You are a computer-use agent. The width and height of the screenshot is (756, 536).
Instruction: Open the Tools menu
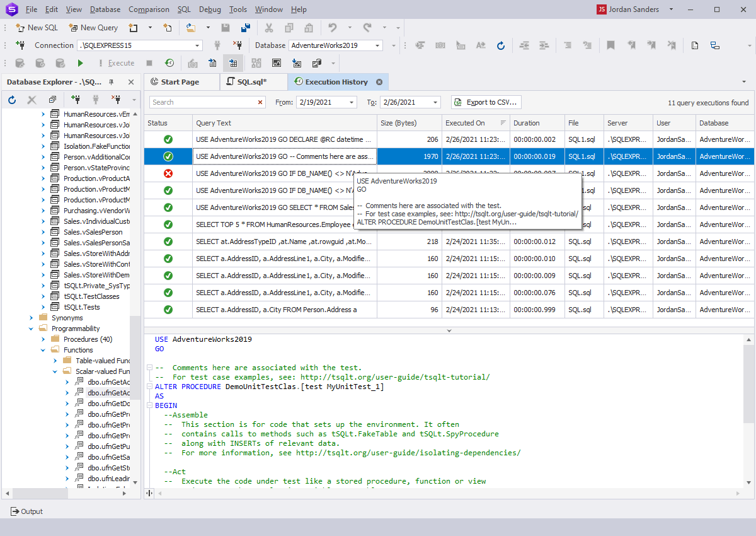(x=238, y=9)
